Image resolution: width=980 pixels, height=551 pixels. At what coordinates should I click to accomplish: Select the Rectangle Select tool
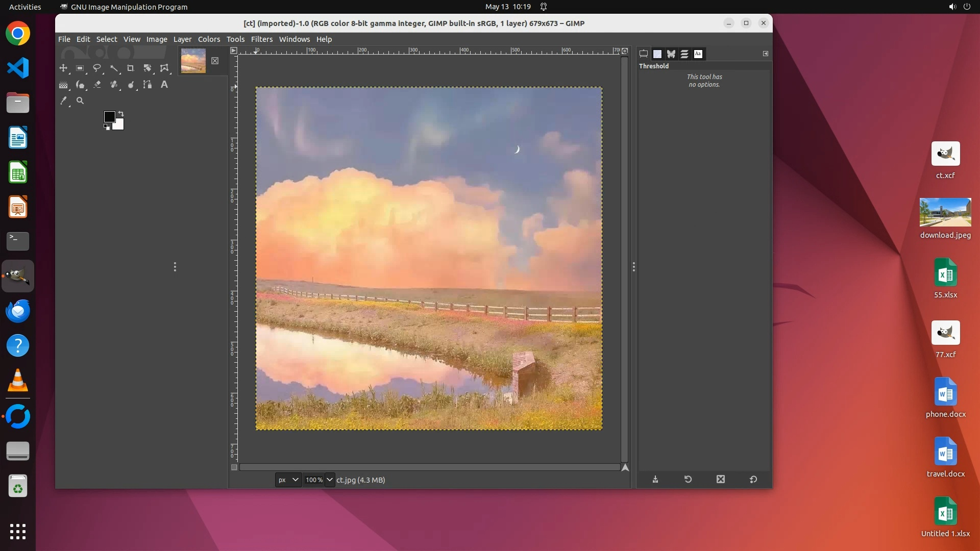point(80,68)
